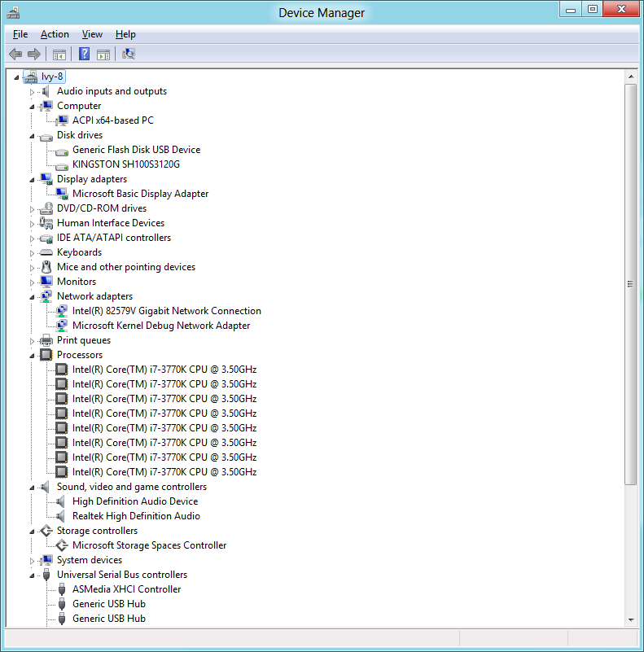Select the second Generic USB Hub entry
Screen dimensions: 644x652
coord(109,619)
